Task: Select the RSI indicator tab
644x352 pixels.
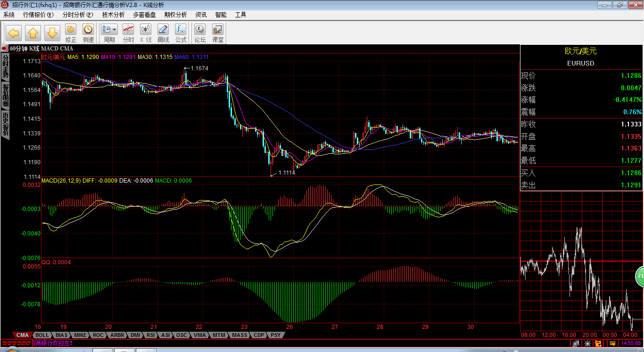Action: 150,335
